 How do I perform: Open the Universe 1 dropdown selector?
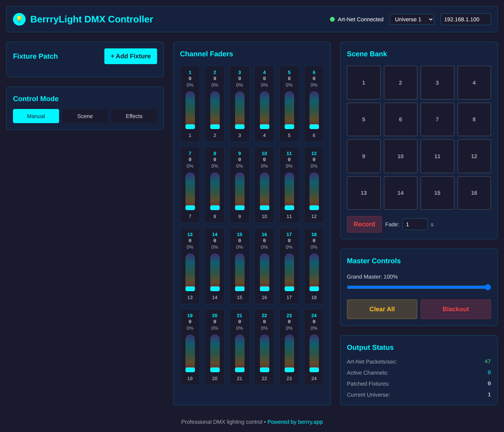click(412, 19)
